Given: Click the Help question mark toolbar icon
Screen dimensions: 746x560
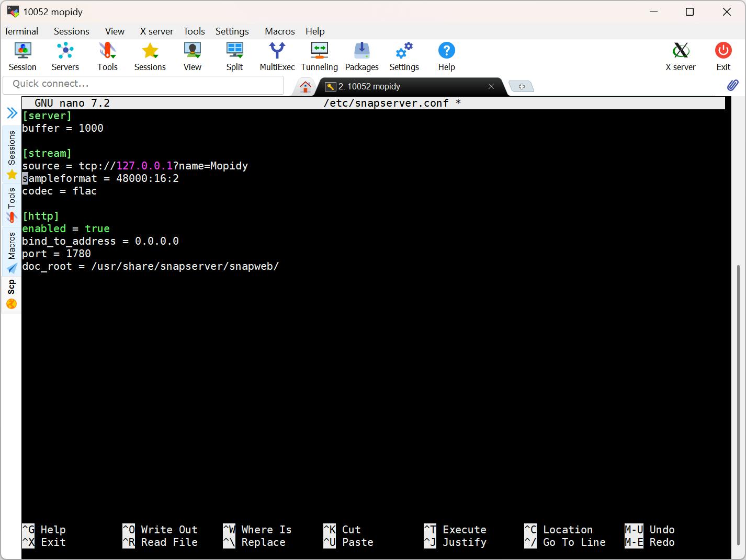Looking at the screenshot, I should 447,56.
